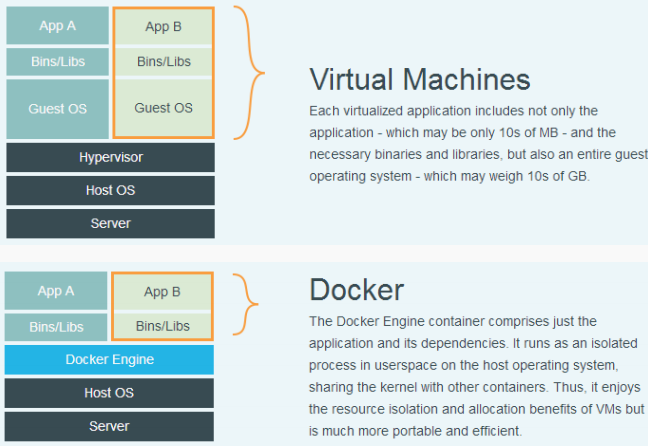Click text "application and its dependencies."

tap(409, 343)
